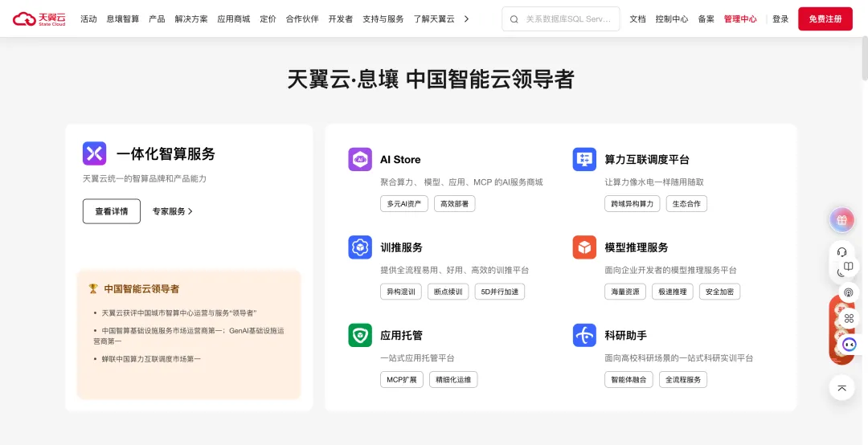Click the 训推服务 icon

click(x=360, y=247)
